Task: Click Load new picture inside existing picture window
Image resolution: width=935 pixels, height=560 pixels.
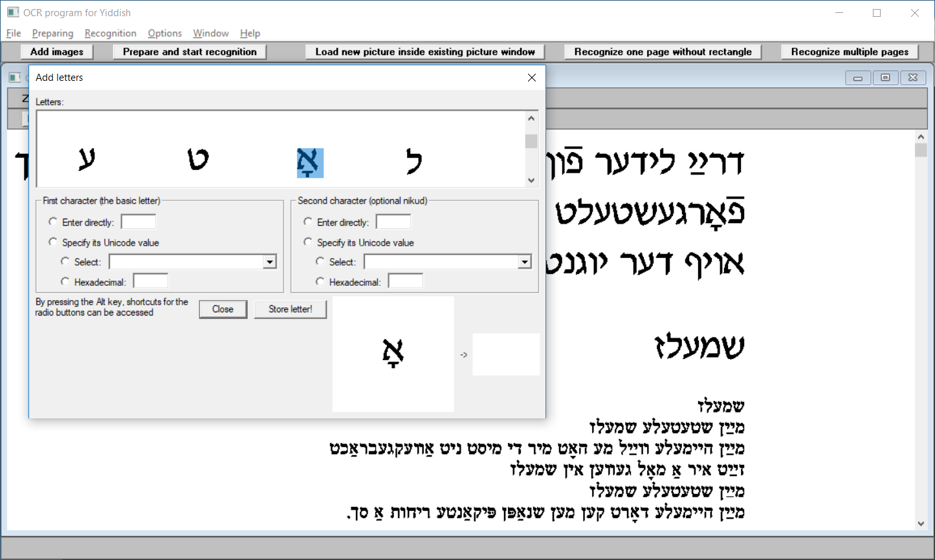Action: [425, 52]
